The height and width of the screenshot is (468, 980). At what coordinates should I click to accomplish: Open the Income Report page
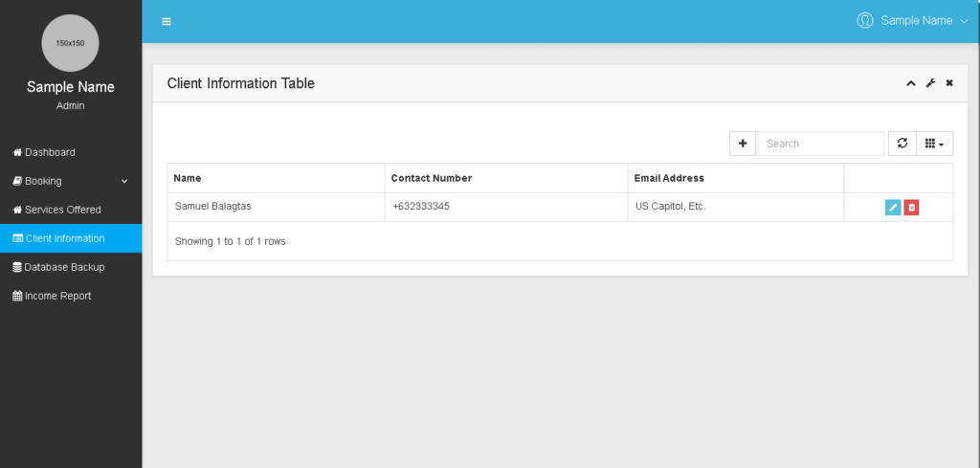[x=71, y=296]
